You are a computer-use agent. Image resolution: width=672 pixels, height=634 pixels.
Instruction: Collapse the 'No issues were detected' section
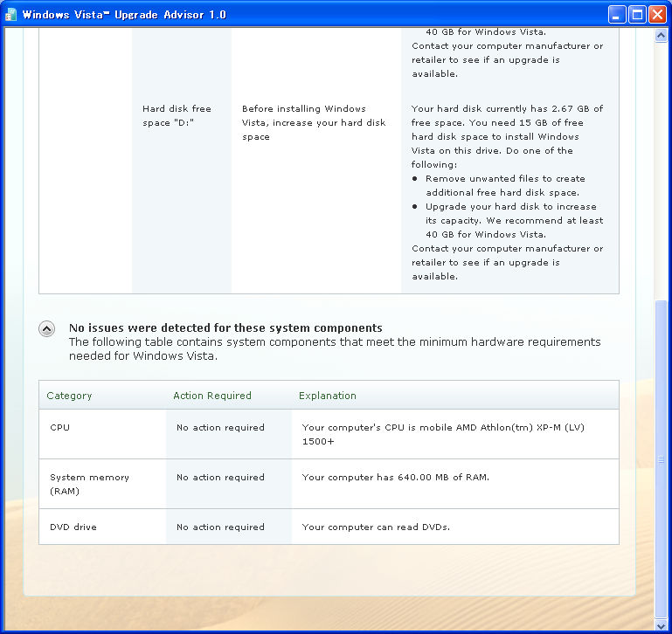coord(46,329)
